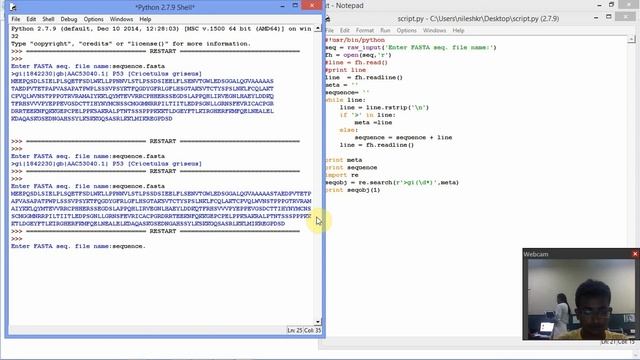Click the script.py editor scrollbar up arrow
The image size is (640, 360).
[631, 39]
